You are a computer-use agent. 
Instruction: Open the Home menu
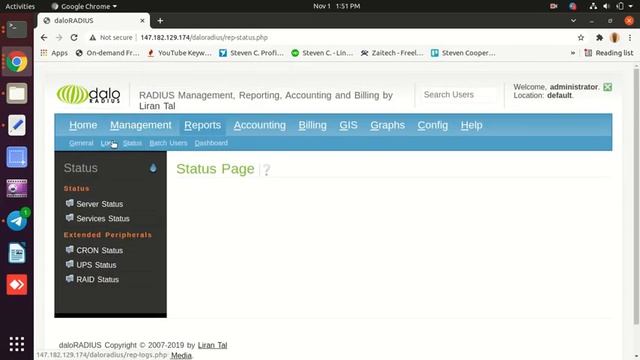point(83,125)
